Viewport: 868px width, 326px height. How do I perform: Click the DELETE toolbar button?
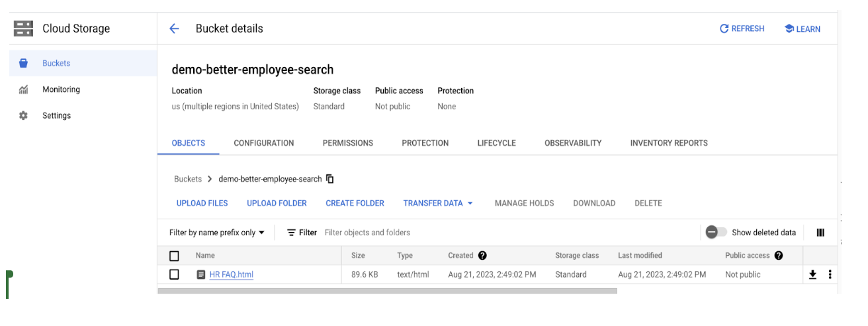pos(648,203)
